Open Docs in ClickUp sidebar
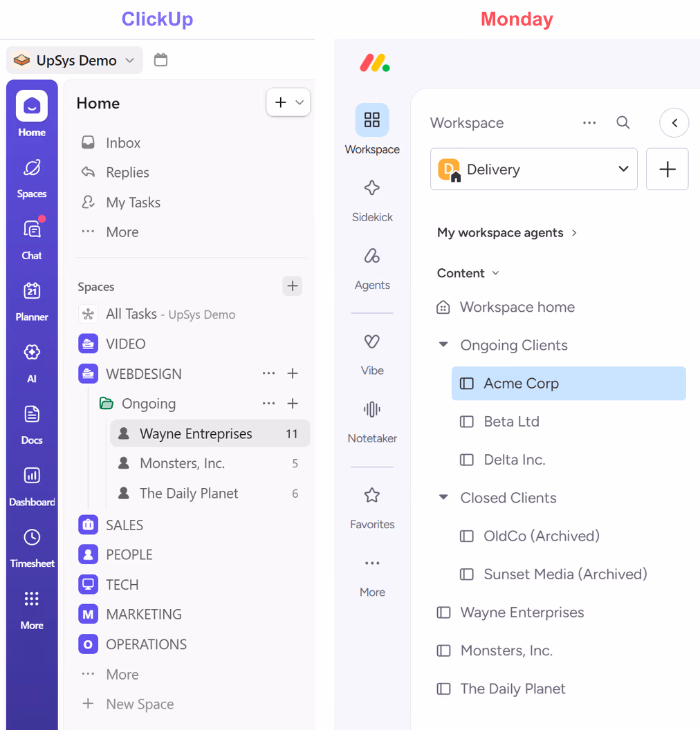The height and width of the screenshot is (730, 700). click(32, 424)
